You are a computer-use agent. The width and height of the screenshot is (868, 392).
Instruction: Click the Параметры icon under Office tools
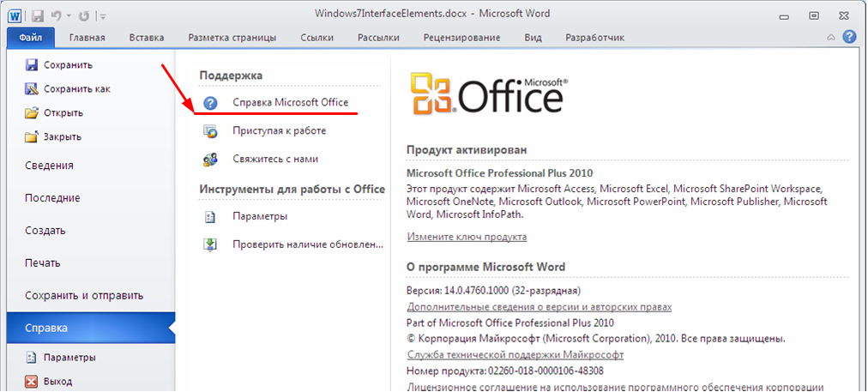(x=210, y=216)
